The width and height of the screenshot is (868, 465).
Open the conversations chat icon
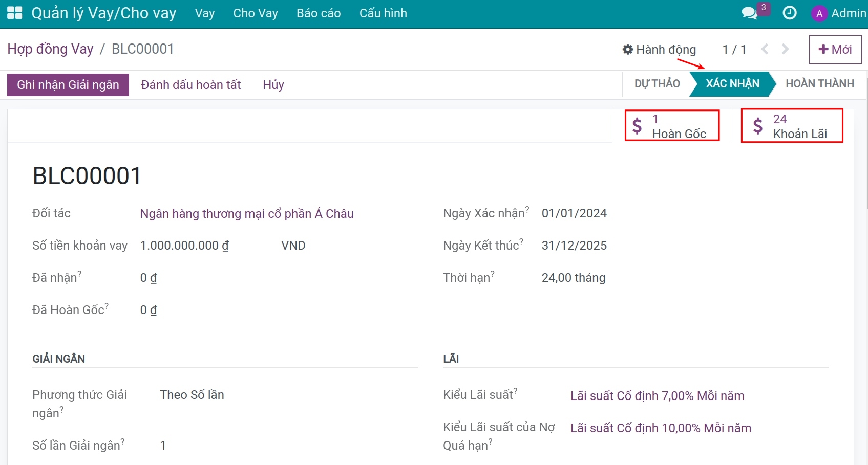pos(749,13)
